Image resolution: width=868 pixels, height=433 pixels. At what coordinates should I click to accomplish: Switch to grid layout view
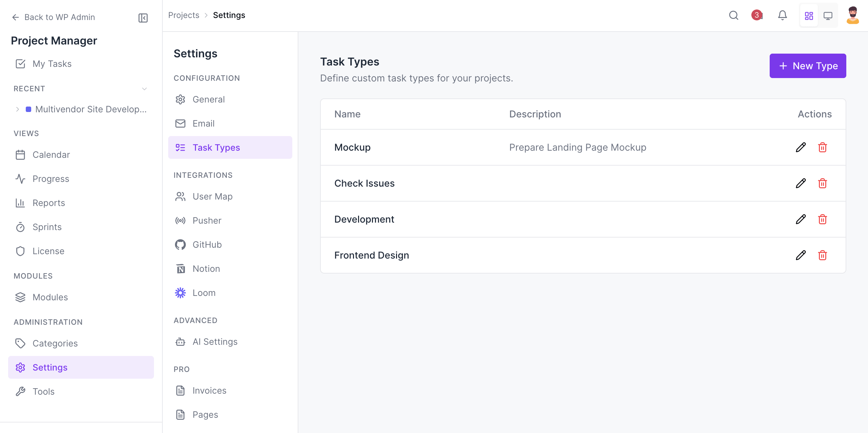(809, 15)
